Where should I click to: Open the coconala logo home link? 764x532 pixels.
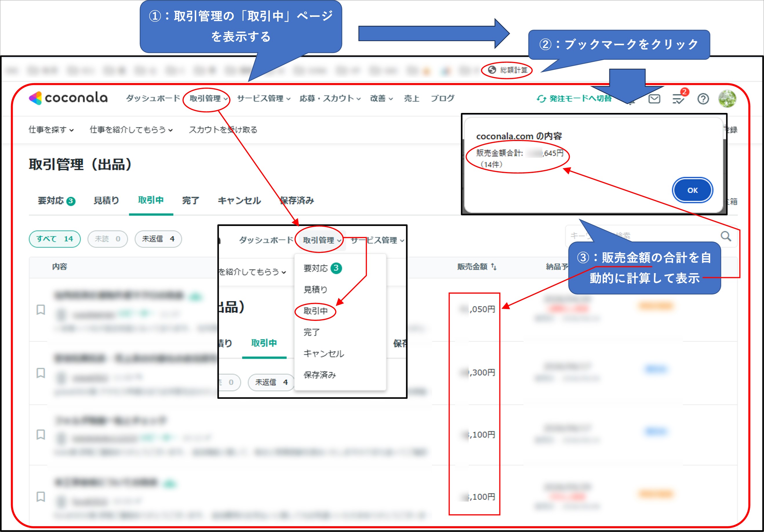pyautogui.click(x=68, y=98)
